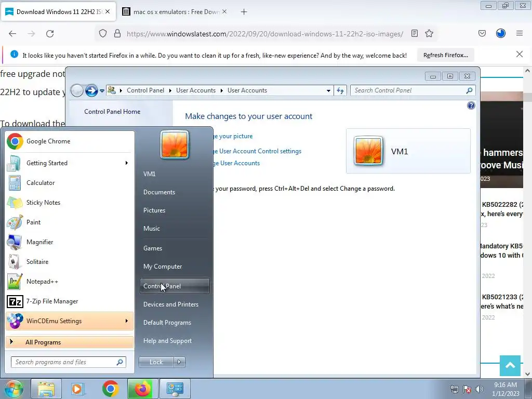Click the volume speaker tray icon

click(x=479, y=389)
